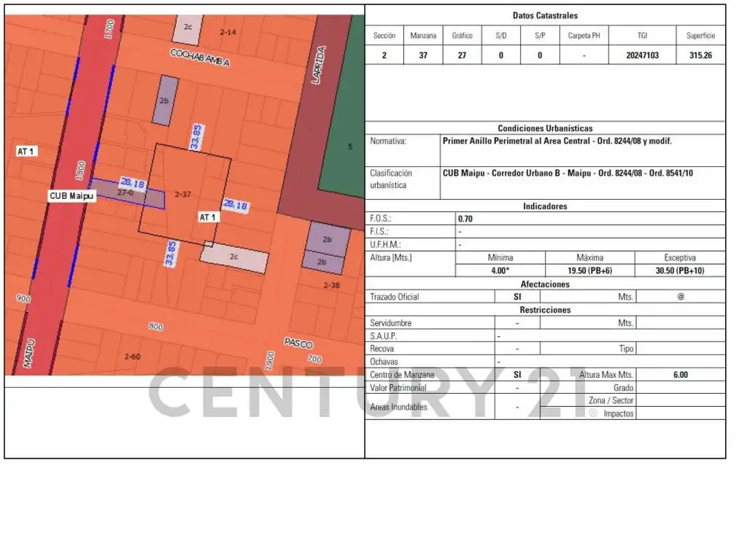
Task: Click the CUB Maipu map label
Action: tap(72, 196)
